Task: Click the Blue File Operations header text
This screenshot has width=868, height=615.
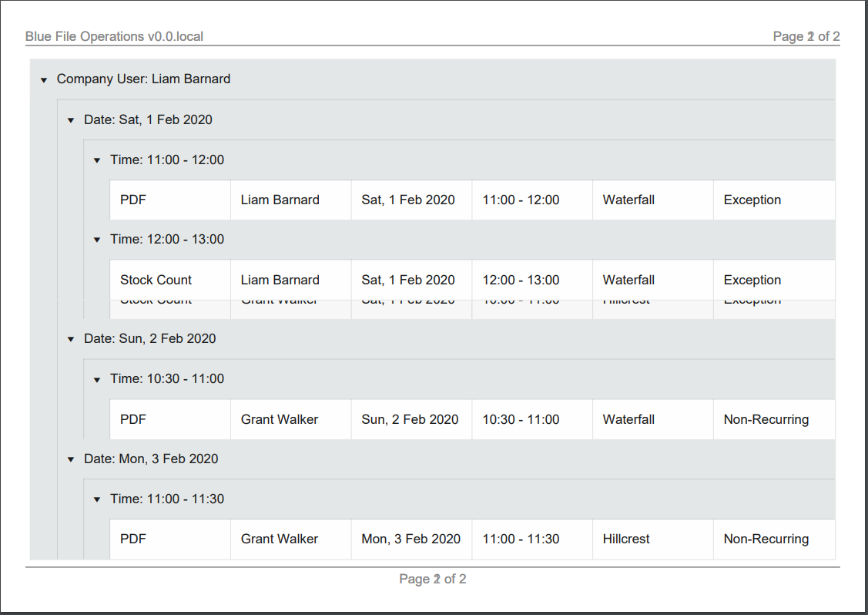Action: tap(114, 36)
